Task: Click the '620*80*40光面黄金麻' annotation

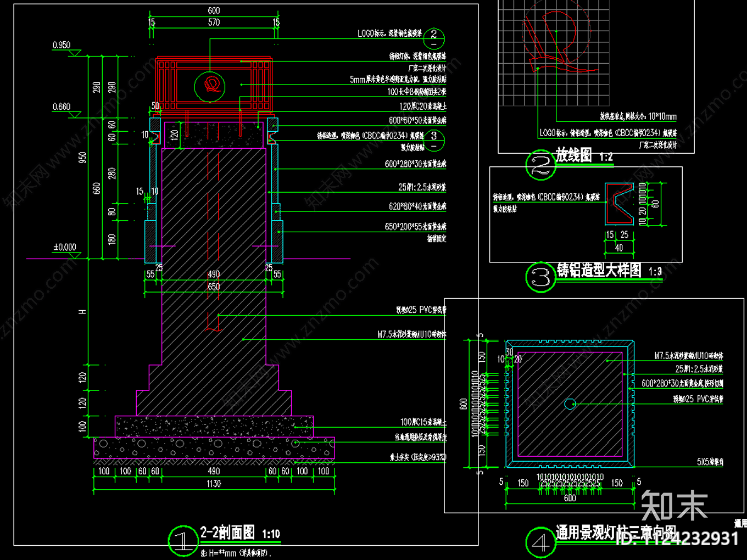Action: (417, 206)
